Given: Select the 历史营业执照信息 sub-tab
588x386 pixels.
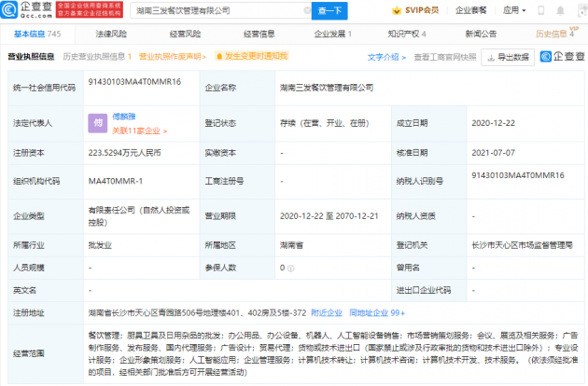Looking at the screenshot, I should tap(93, 56).
